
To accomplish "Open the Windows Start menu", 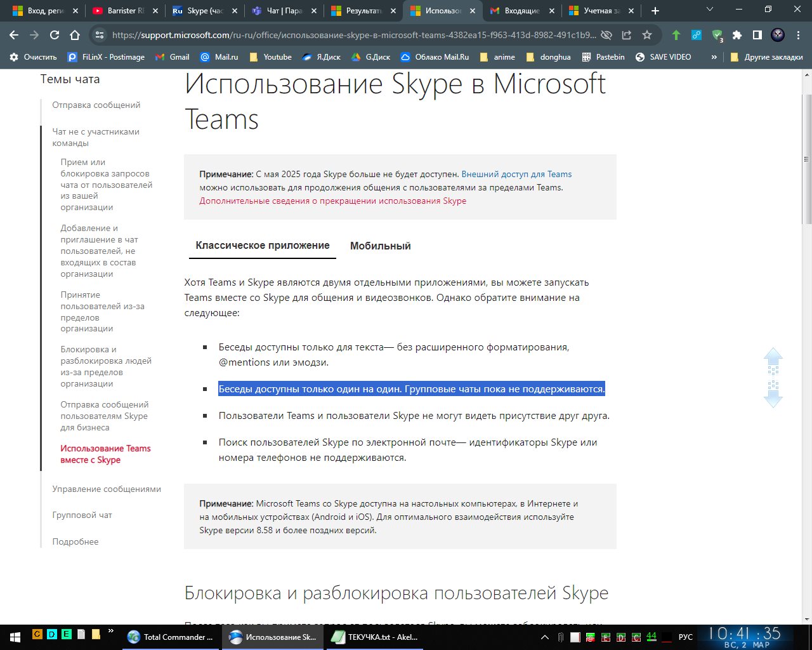I will 15,637.
